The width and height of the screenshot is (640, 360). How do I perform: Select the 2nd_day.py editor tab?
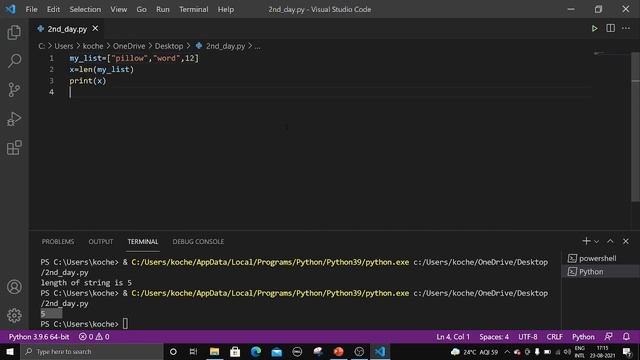point(67,29)
